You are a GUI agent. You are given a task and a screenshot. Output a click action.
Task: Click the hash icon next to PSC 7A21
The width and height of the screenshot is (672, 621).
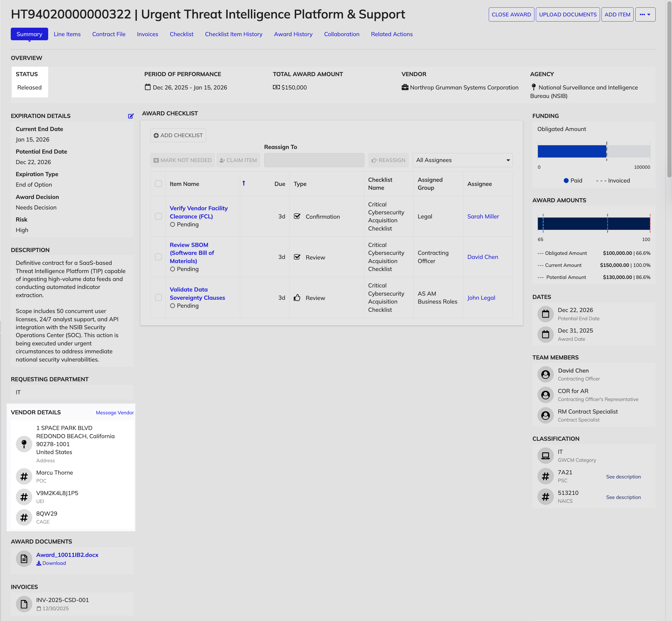pos(545,476)
